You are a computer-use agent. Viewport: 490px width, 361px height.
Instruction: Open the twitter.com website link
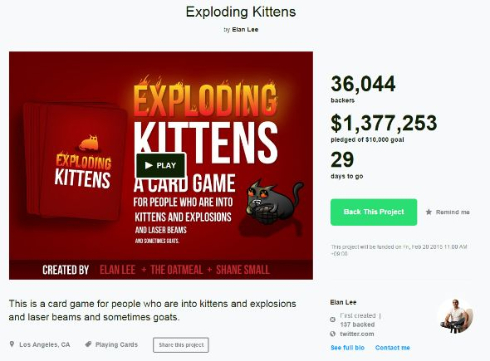[357, 334]
